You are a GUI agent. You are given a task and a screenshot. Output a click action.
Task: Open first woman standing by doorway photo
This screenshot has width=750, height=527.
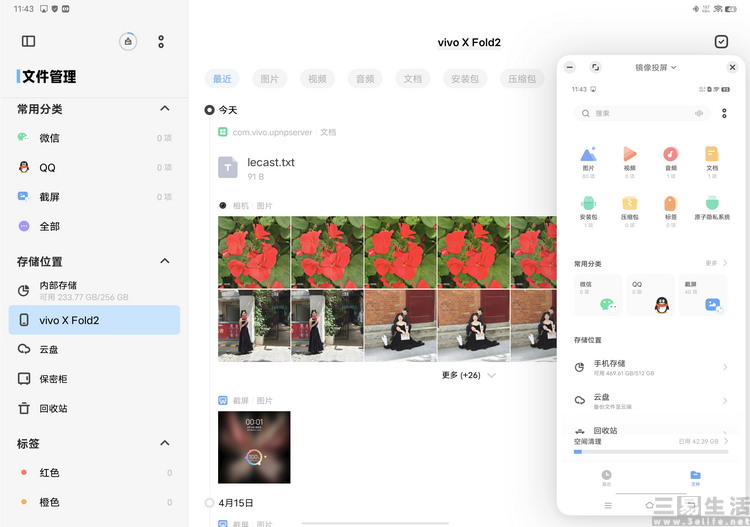tap(254, 325)
